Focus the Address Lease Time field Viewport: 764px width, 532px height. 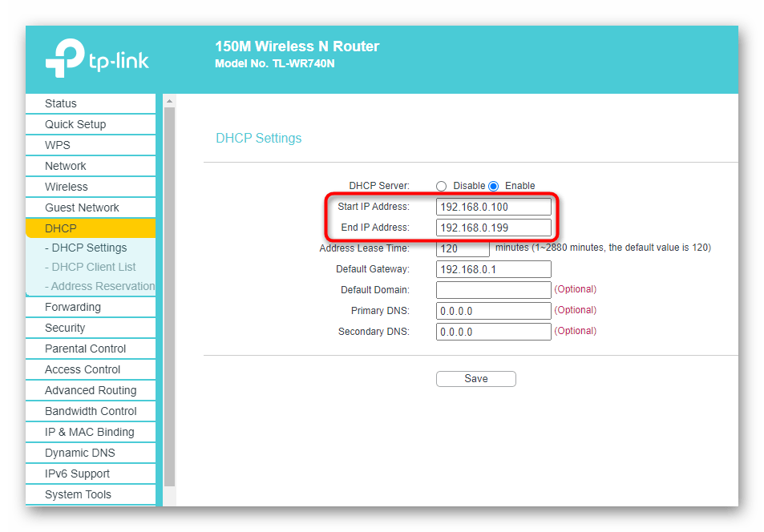point(462,248)
